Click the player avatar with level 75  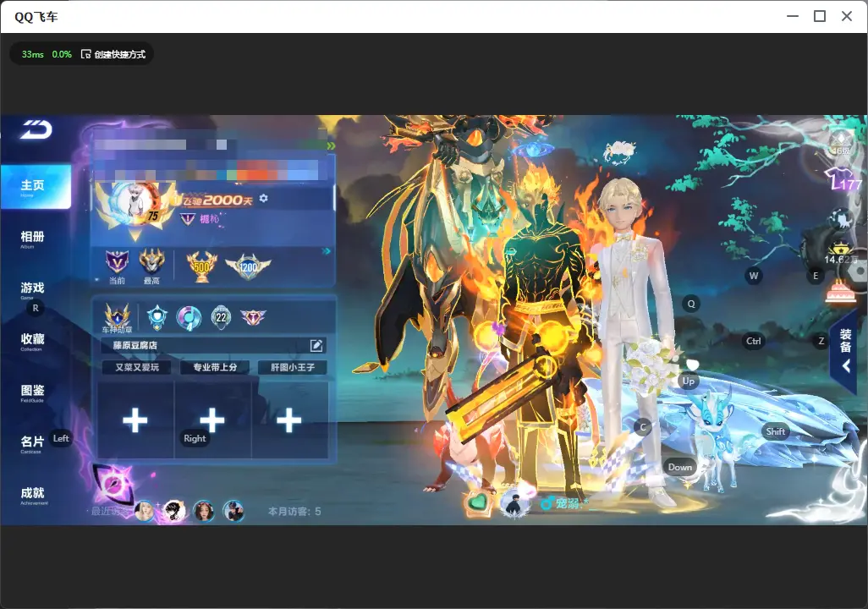[x=135, y=204]
